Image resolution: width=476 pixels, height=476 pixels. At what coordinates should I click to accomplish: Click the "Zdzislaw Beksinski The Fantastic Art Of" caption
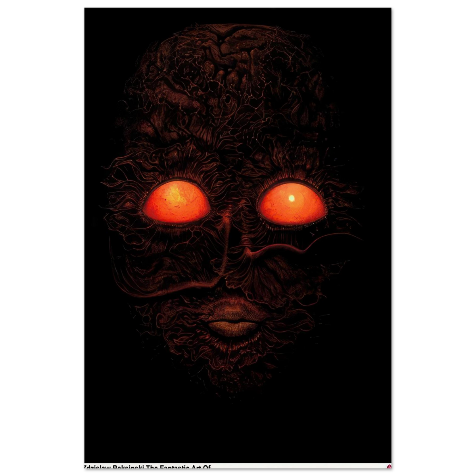[x=148, y=467]
